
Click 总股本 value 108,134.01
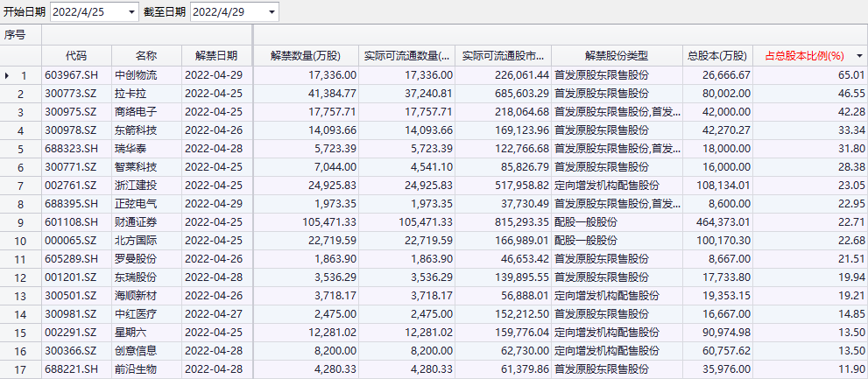coord(724,186)
